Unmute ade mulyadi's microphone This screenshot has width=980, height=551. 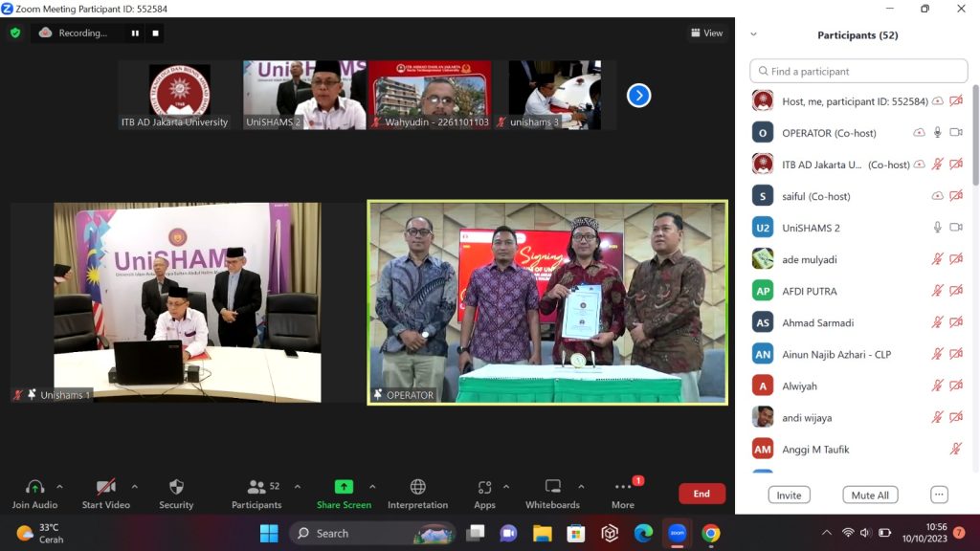938,259
